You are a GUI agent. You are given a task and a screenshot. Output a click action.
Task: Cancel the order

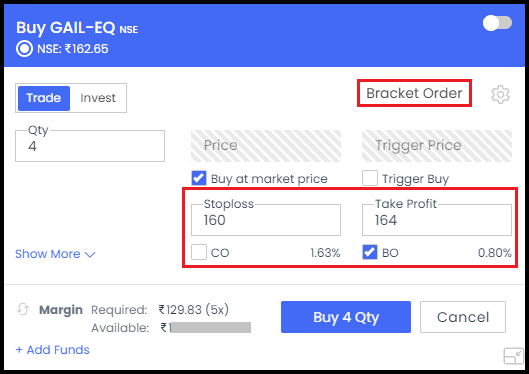[x=463, y=317]
